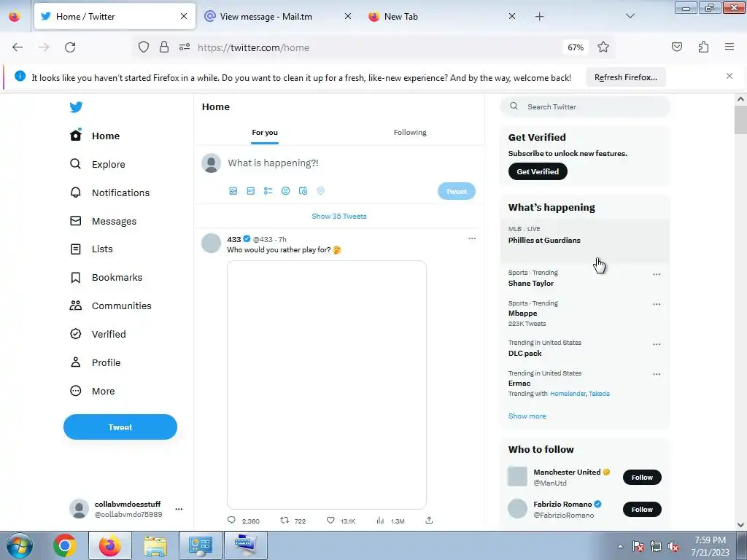Schedule the tweet with calendar icon
Image resolution: width=747 pixels, height=560 pixels.
click(303, 191)
